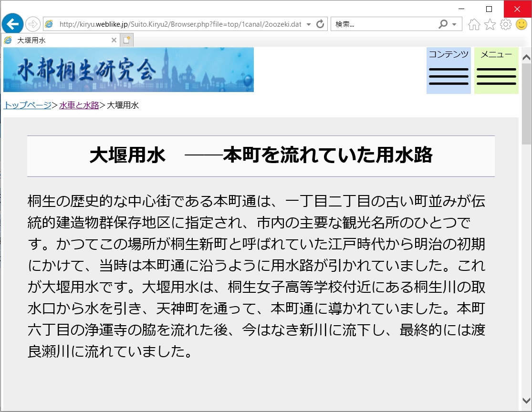Close the 大堰用水 tab

point(114,40)
